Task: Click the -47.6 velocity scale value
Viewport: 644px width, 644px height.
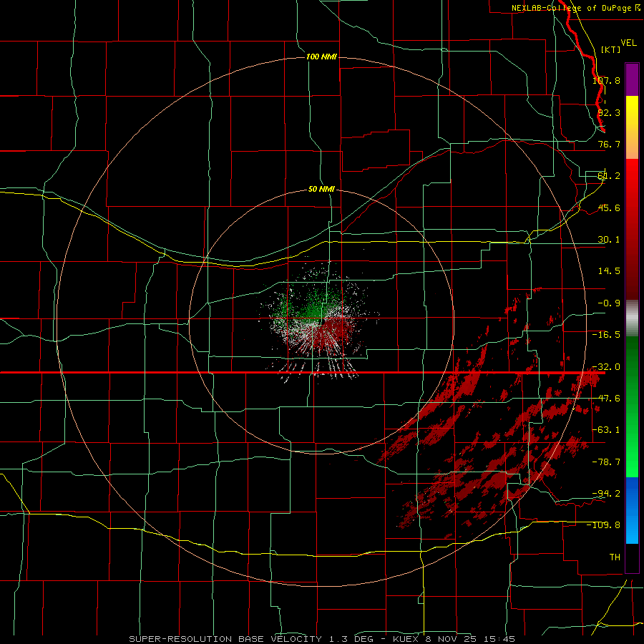Action: tap(606, 399)
